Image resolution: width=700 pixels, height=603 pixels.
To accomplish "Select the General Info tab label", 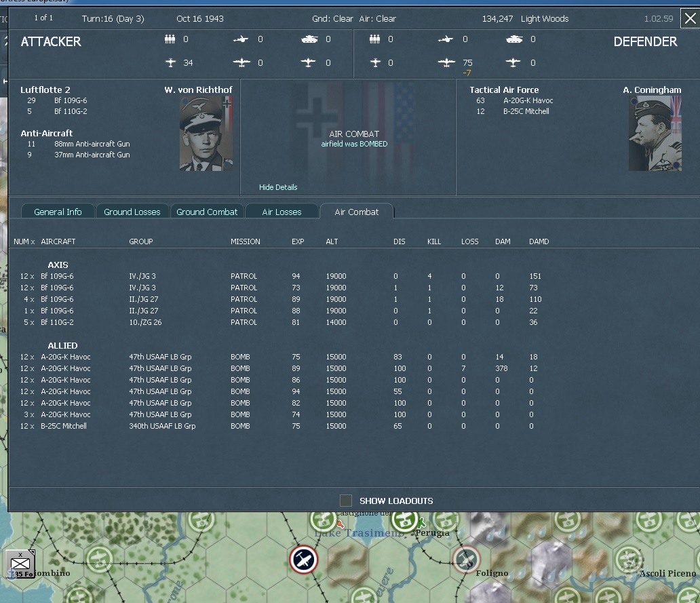I will point(58,211).
